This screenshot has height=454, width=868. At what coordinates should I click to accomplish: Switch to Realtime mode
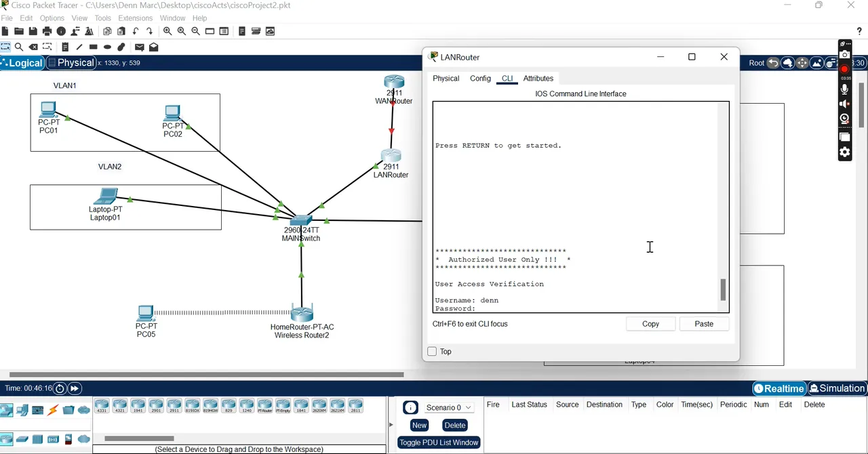pyautogui.click(x=779, y=388)
